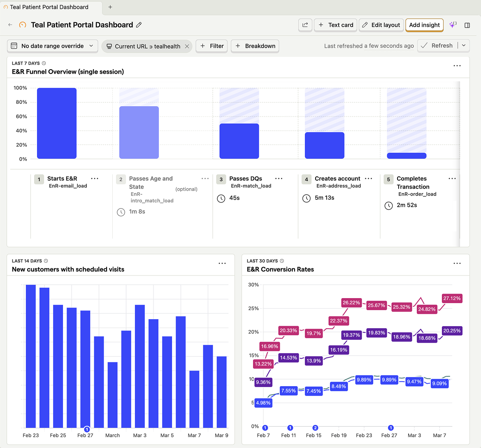The height and width of the screenshot is (448, 481).
Task: Remove the Current URL tealhealth filter
Action: coord(187,47)
